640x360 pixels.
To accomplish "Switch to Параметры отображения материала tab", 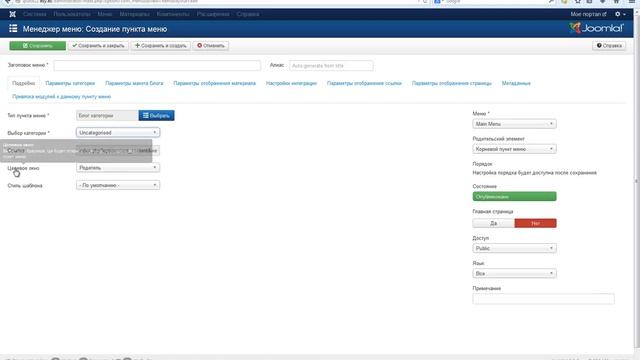I will pos(214,83).
